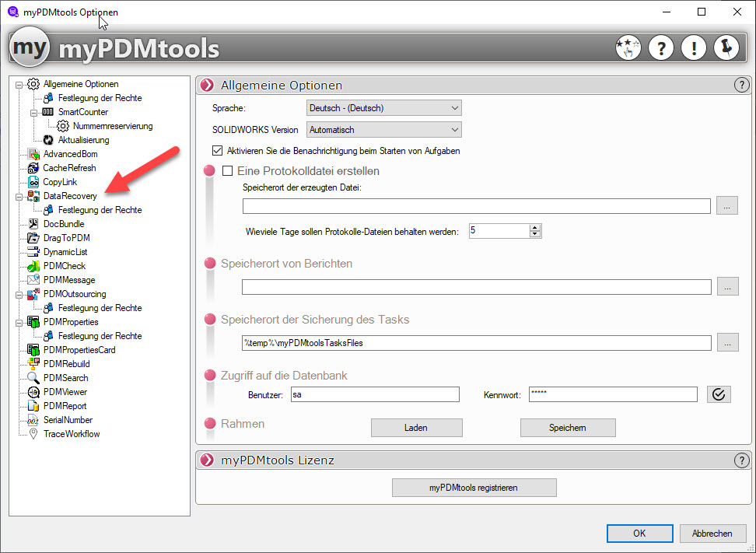Click the Abbrechen button
756x553 pixels.
coord(712,534)
